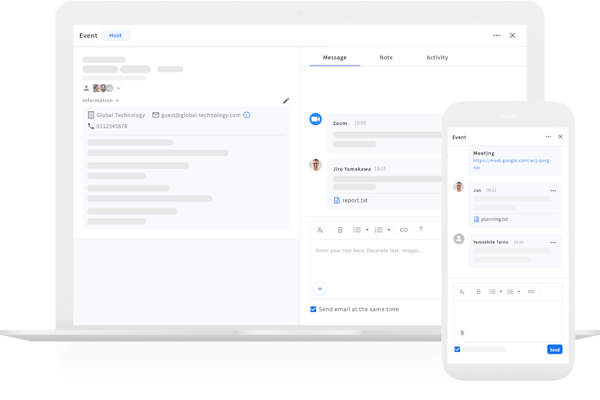The image size is (600, 400).
Task: Click the Zoom camera icon in messages
Action: (x=315, y=119)
